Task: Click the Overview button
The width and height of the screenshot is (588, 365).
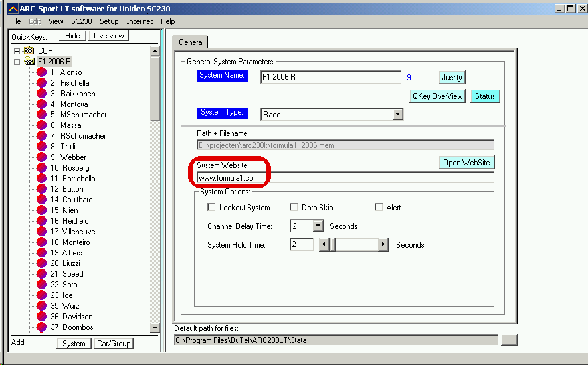Action: click(109, 36)
